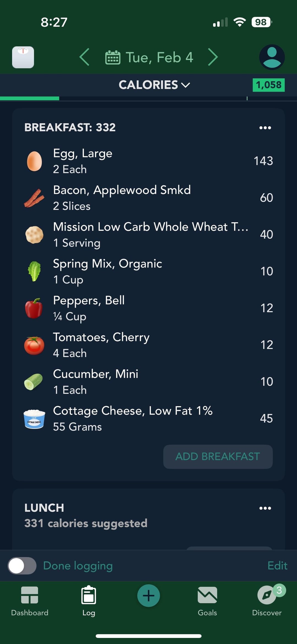Screen dimensions: 297x644
Task: Tap the 1,058 calories remaining badge
Action: 269,85
